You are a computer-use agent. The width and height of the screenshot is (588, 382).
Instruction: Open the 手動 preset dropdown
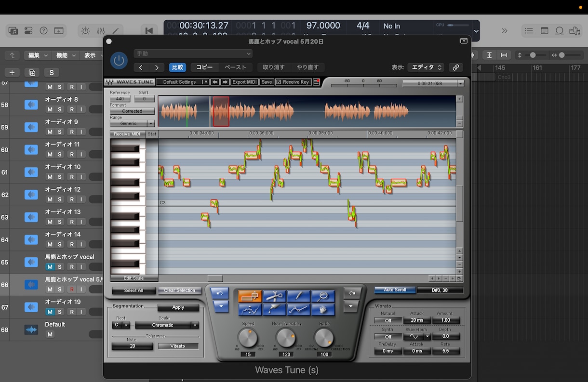point(193,54)
